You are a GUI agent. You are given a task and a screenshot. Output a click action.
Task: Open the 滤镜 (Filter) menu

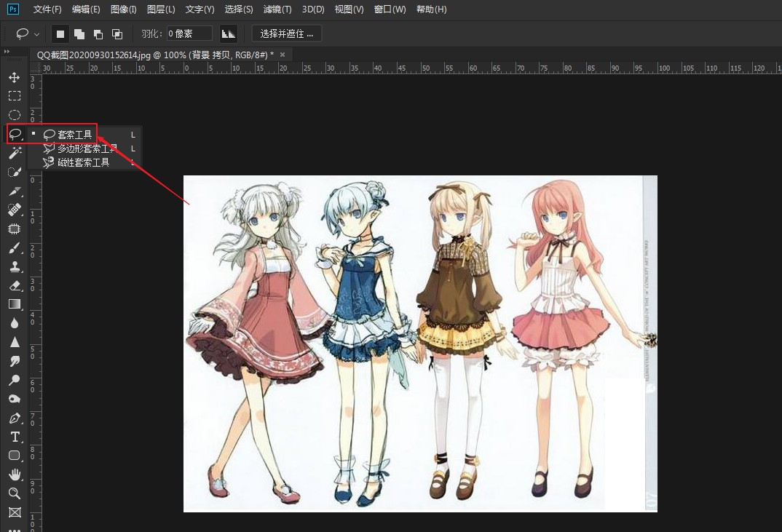pos(277,9)
